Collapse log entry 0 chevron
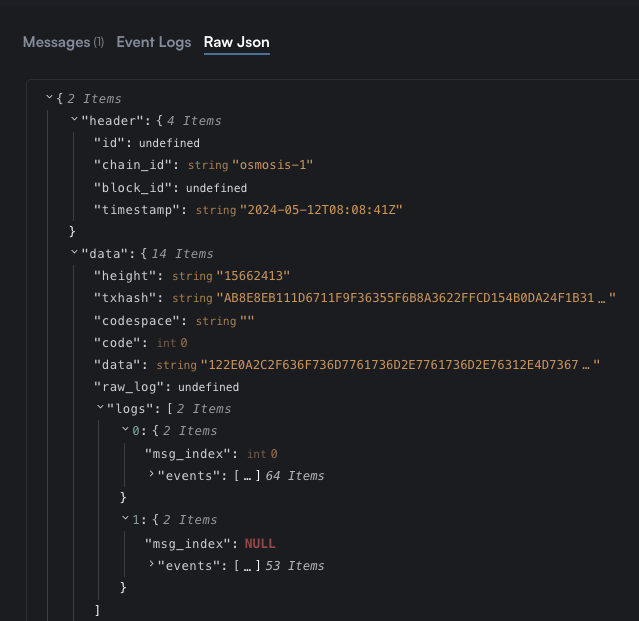639x621 pixels. pyautogui.click(x=125, y=429)
